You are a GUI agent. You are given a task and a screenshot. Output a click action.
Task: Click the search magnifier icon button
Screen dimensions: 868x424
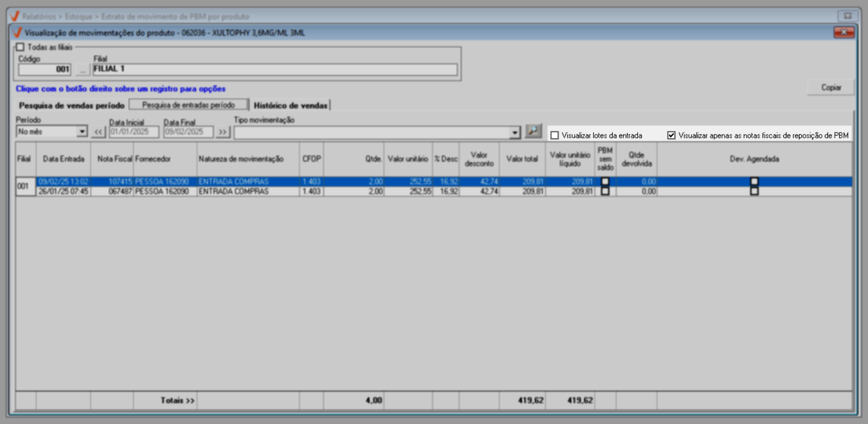point(533,131)
